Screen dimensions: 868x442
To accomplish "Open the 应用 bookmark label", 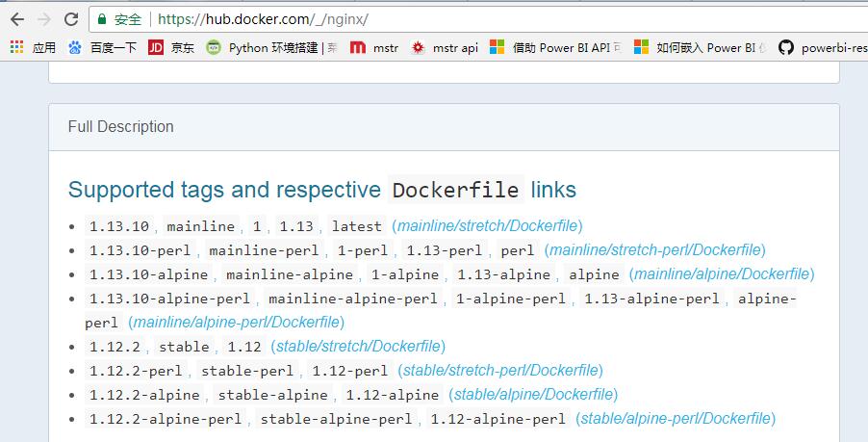I will 43,48.
